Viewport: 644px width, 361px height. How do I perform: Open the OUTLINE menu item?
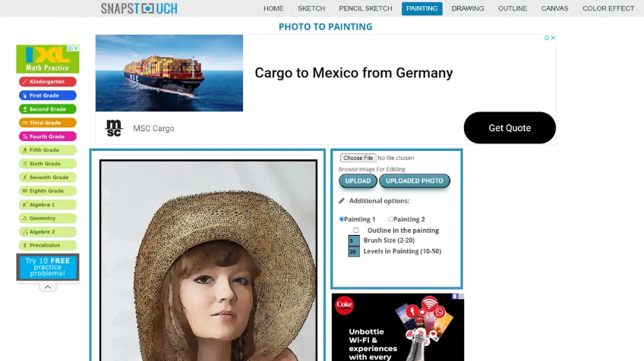(x=513, y=8)
